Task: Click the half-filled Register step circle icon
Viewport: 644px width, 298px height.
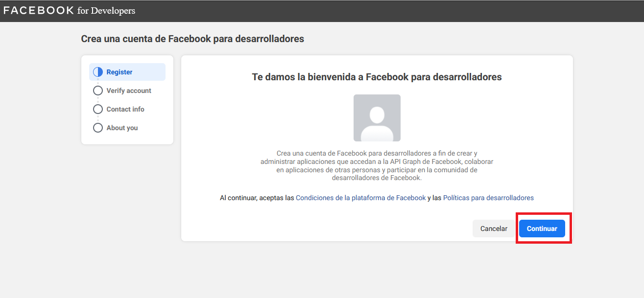Action: [x=98, y=72]
